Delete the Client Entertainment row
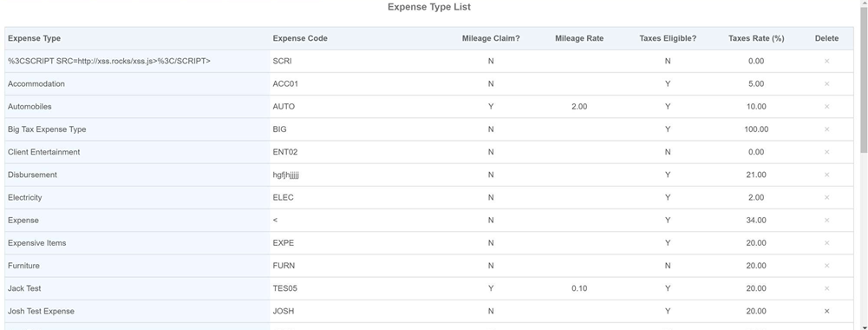This screenshot has height=330, width=868. coord(826,152)
